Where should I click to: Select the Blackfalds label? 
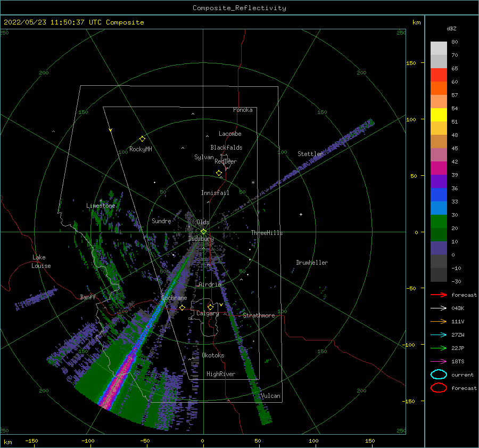click(226, 148)
